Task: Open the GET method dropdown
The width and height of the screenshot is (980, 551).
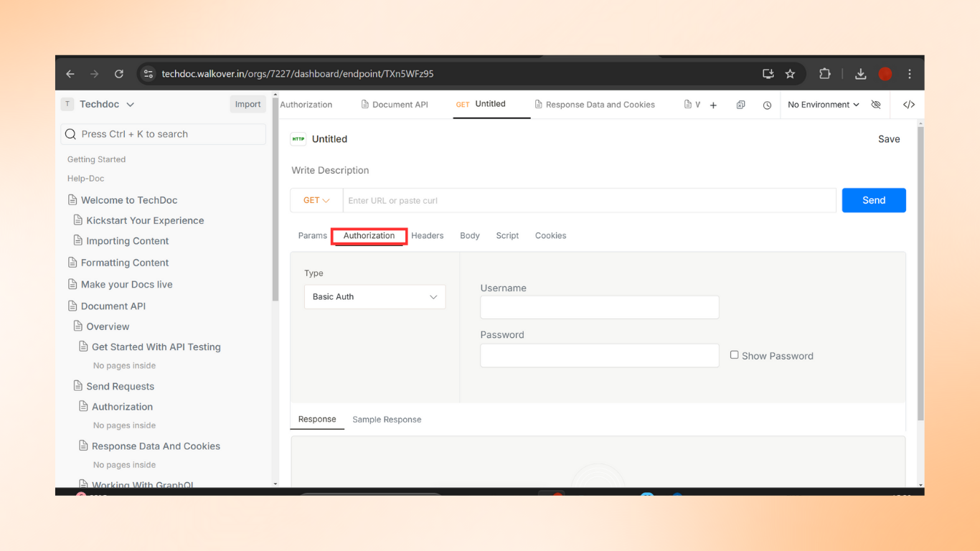Action: pyautogui.click(x=316, y=200)
